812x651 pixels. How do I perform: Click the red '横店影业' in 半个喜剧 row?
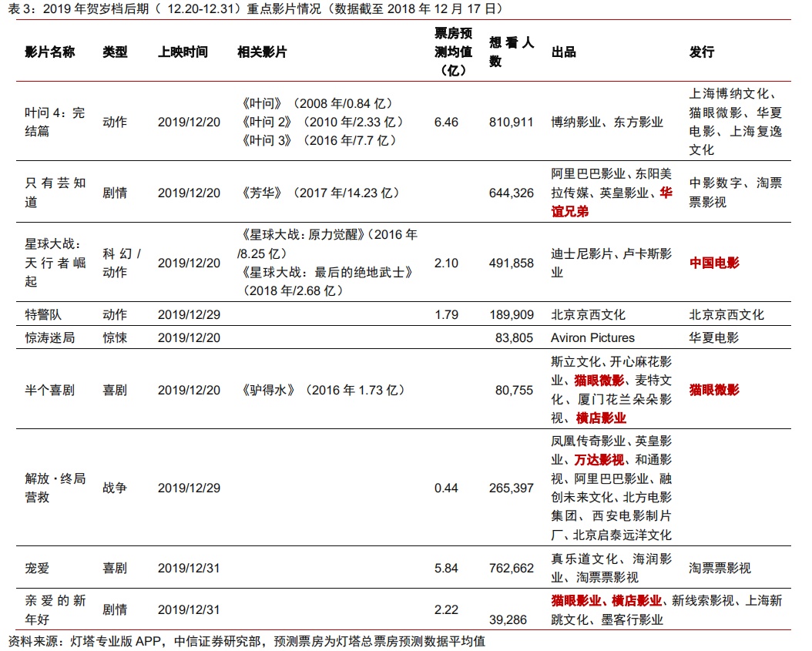601,418
